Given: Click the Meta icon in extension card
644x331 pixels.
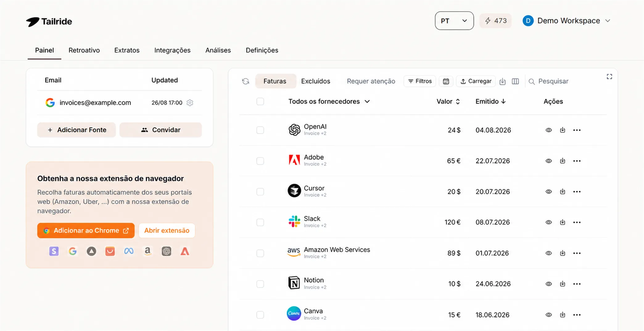Looking at the screenshot, I should (129, 251).
